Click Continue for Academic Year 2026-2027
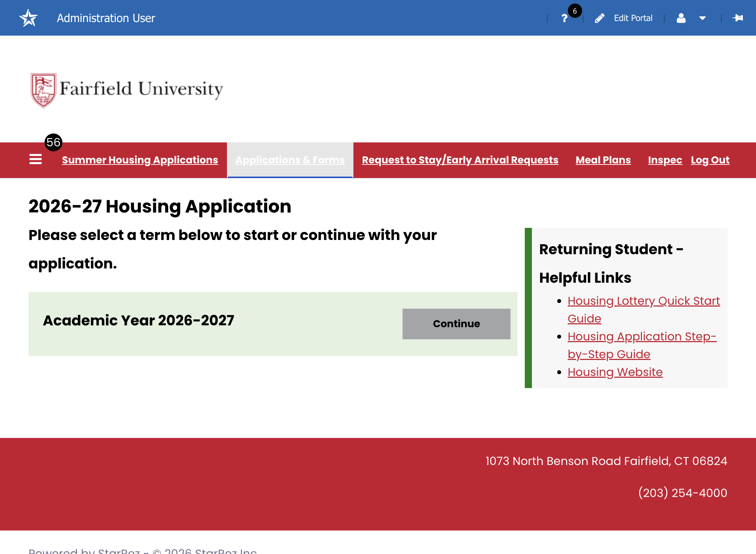This screenshot has width=756, height=554. click(456, 324)
